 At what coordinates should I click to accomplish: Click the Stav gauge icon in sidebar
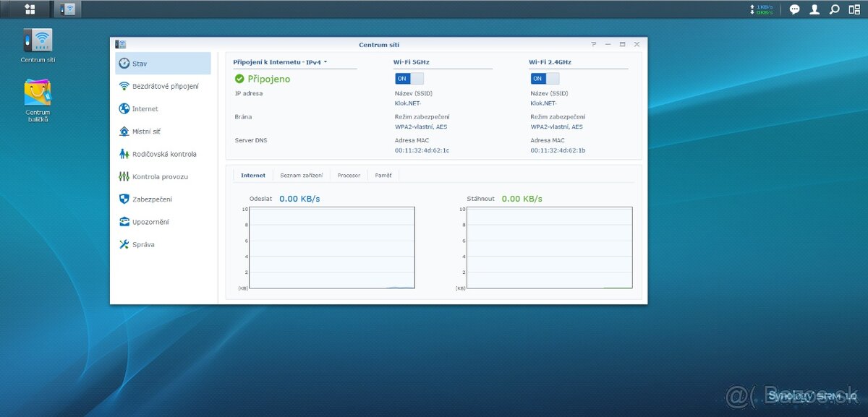124,64
